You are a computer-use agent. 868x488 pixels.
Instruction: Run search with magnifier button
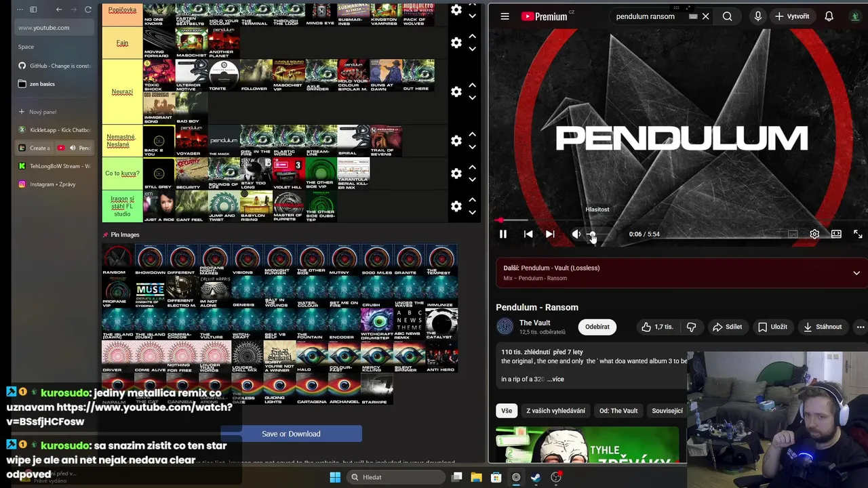728,16
